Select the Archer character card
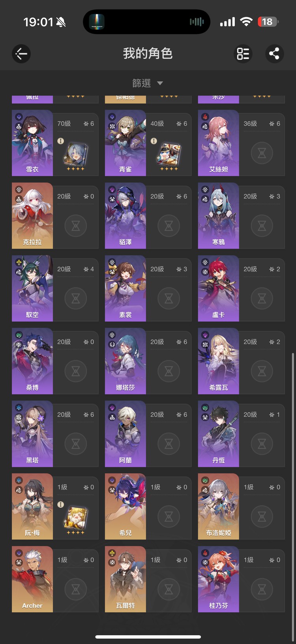Image resolution: width=296 pixels, height=644 pixels. (55, 579)
